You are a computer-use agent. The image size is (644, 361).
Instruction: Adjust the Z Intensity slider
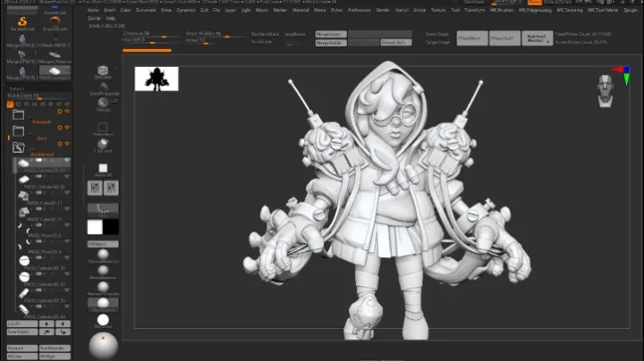click(152, 35)
